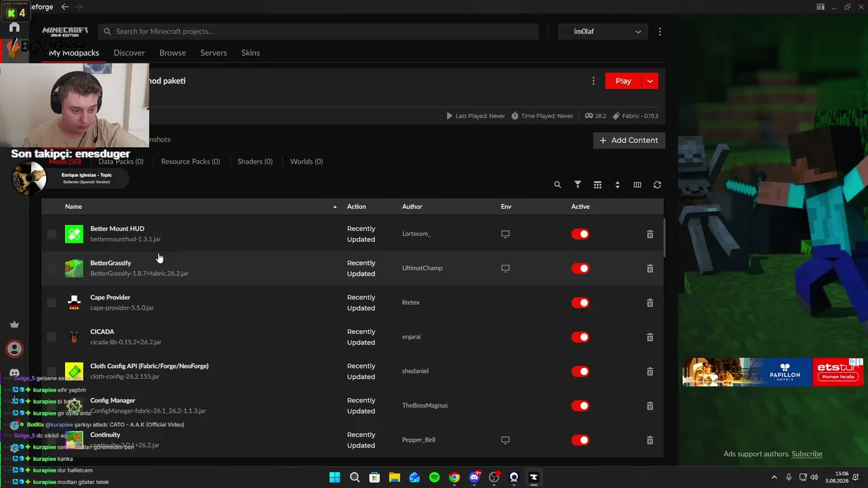
Task: Click the sort arrows icon above the mods list
Action: (617, 184)
